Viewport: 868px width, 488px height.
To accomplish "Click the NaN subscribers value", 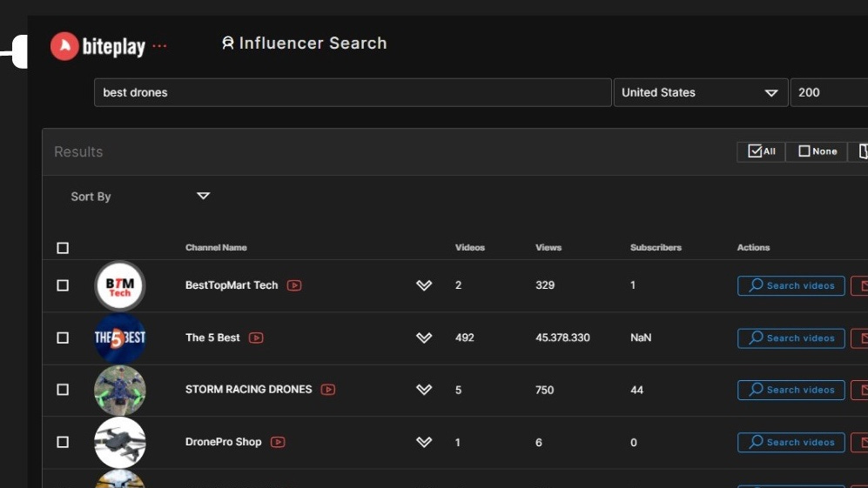I will 641,338.
